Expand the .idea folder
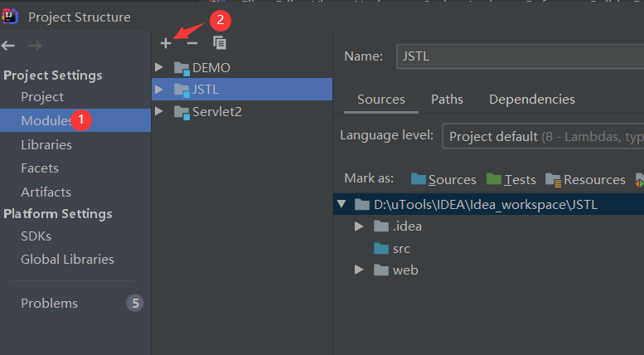 pos(359,226)
